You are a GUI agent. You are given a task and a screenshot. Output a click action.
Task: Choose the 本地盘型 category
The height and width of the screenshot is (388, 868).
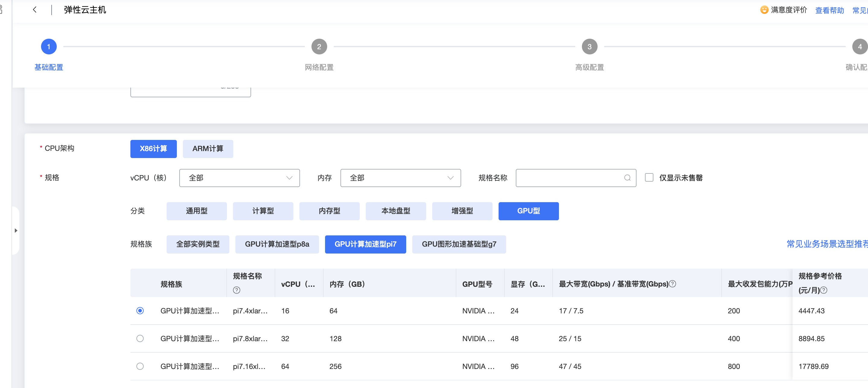(396, 211)
